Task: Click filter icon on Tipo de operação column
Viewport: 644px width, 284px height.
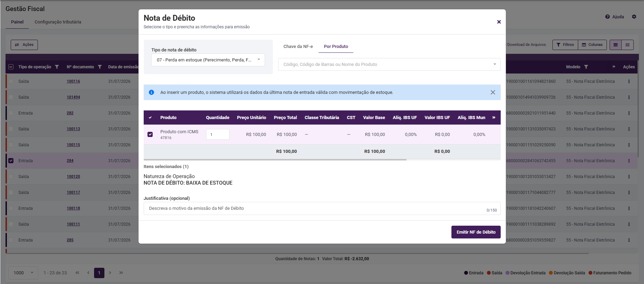Action: pos(57,67)
